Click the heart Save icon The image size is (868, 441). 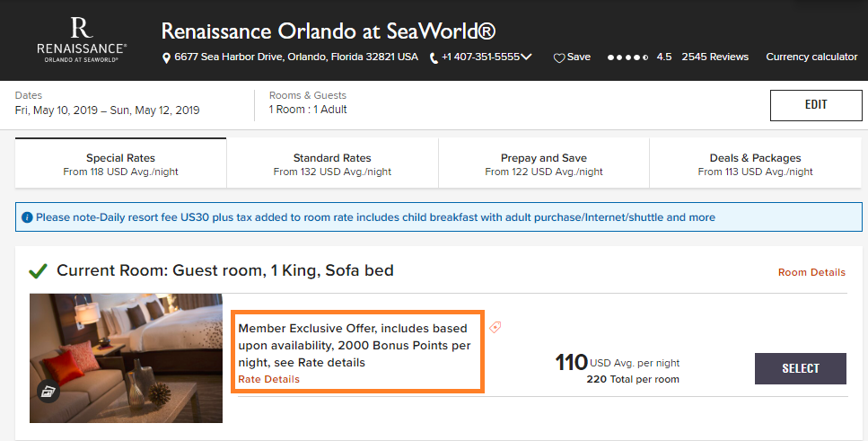pyautogui.click(x=559, y=57)
